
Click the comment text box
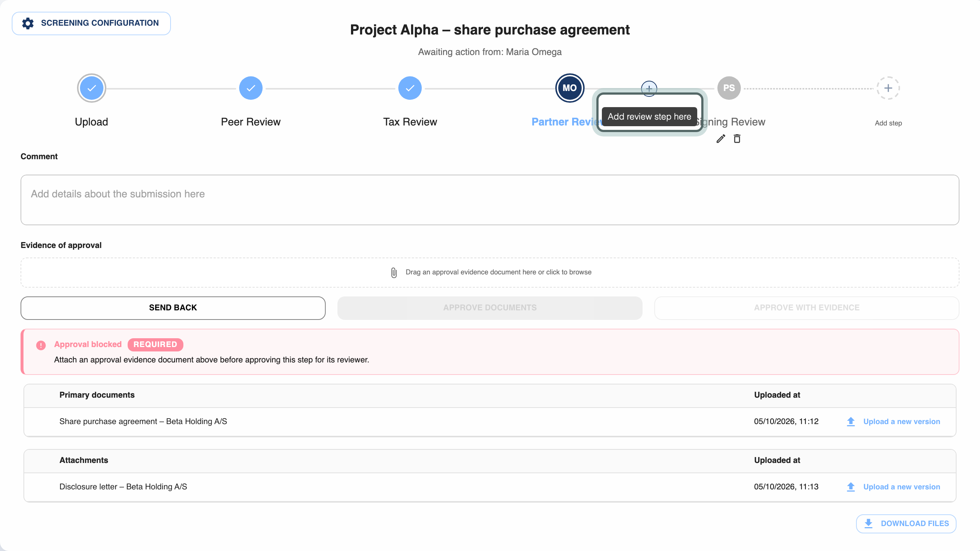[490, 200]
